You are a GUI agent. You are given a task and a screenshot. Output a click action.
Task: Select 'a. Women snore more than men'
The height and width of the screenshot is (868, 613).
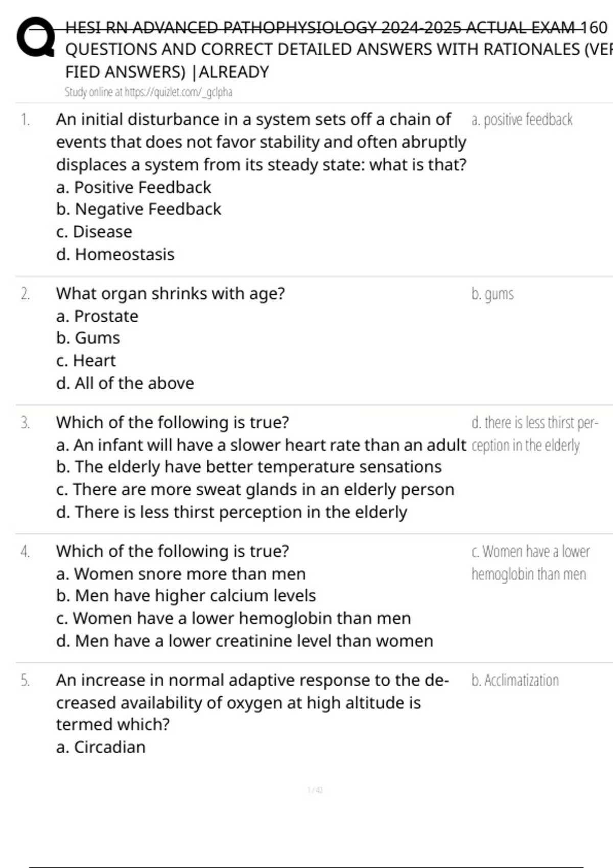pyautogui.click(x=181, y=574)
